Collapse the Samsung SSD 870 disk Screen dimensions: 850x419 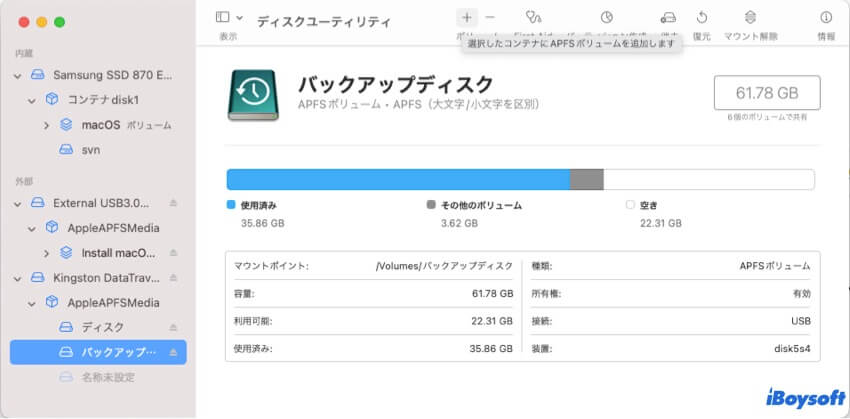coord(18,75)
